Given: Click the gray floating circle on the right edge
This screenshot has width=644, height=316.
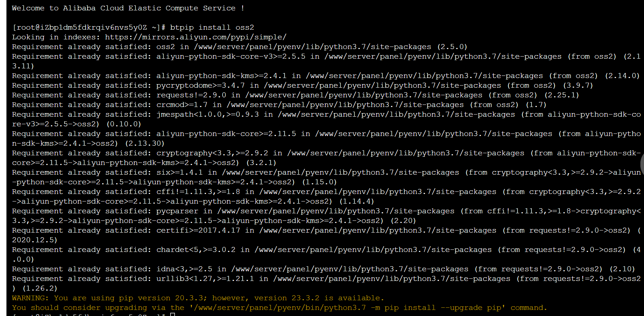Looking at the screenshot, I should tap(642, 164).
